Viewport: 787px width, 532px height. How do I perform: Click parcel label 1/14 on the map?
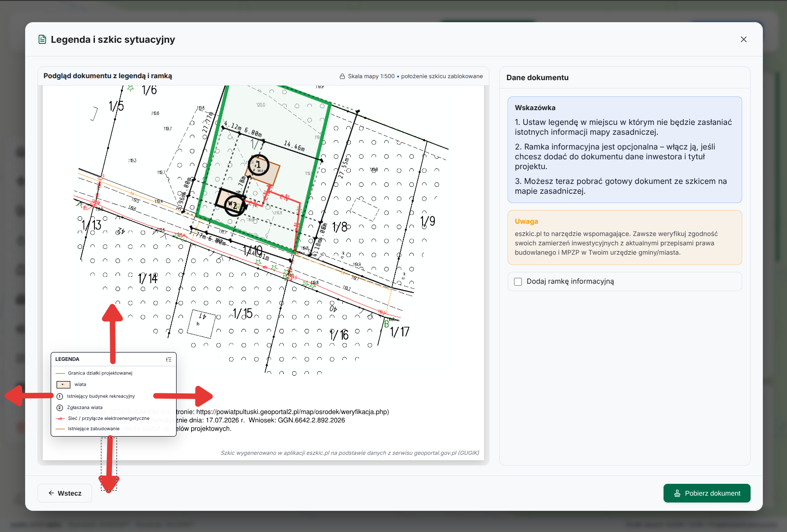148,279
